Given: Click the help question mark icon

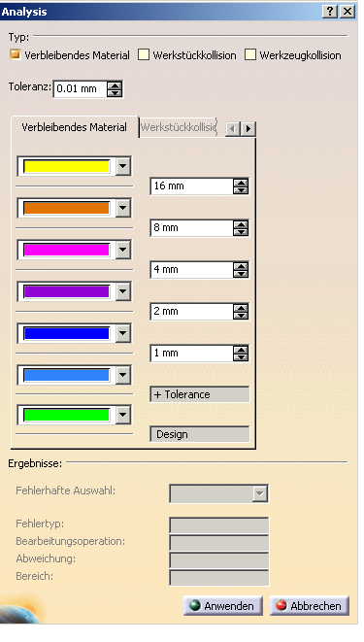Looking at the screenshot, I should (330, 11).
